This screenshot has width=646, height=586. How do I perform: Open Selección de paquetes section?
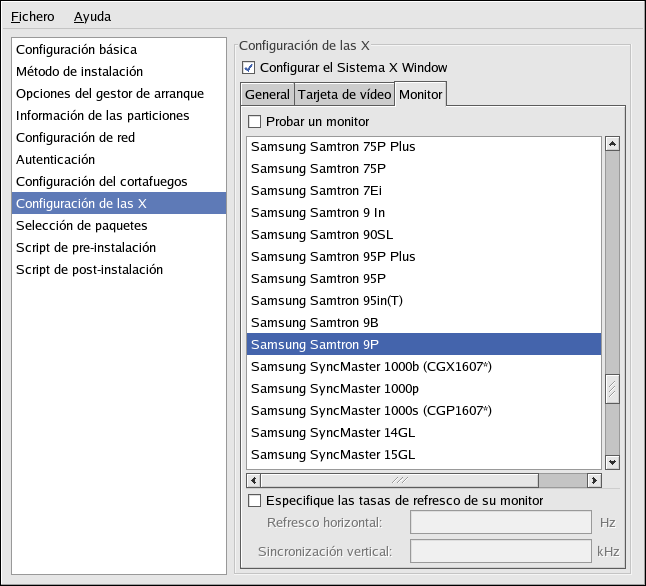click(81, 226)
